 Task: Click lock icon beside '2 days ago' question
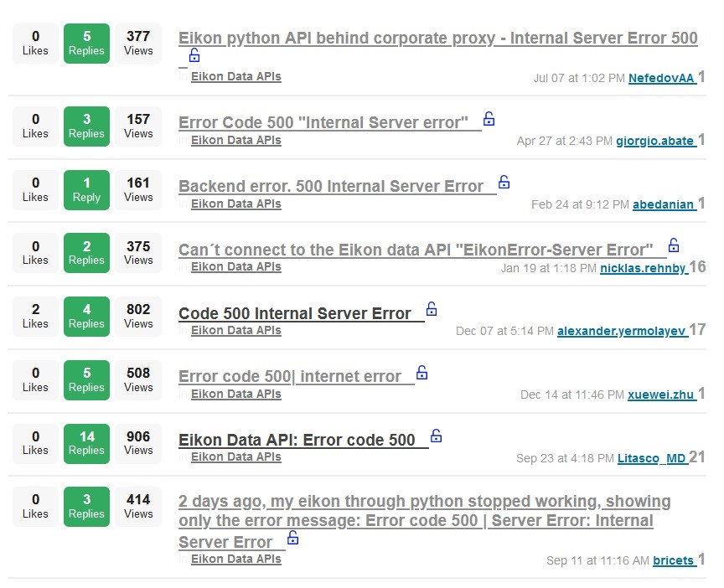[x=293, y=539]
